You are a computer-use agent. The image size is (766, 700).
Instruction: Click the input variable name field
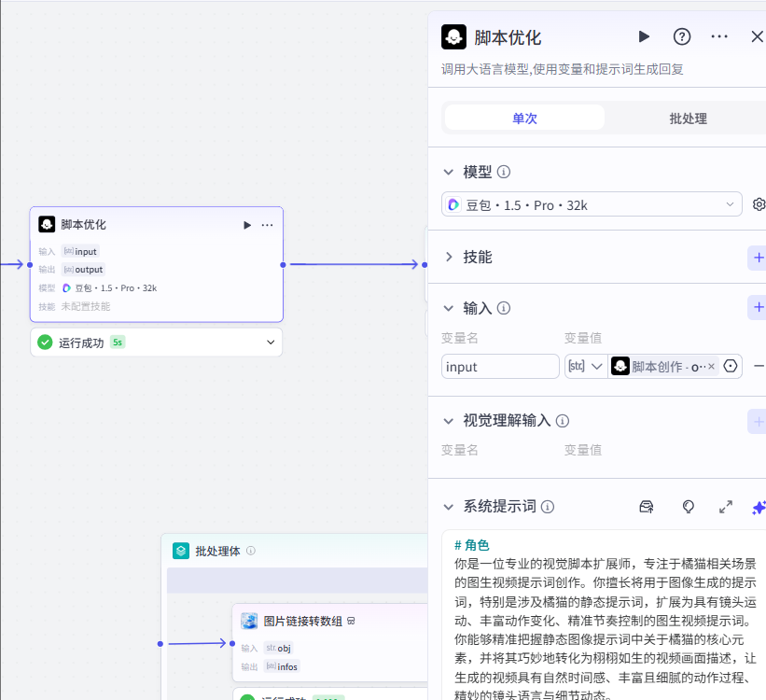pyautogui.click(x=500, y=367)
